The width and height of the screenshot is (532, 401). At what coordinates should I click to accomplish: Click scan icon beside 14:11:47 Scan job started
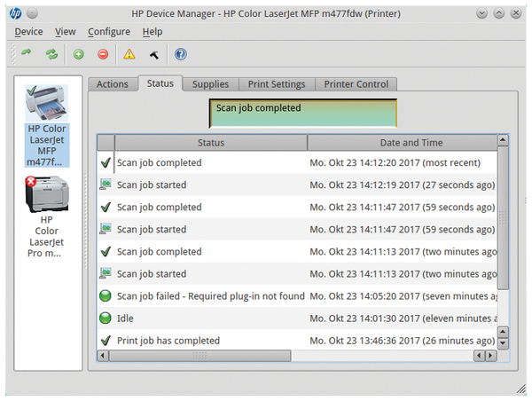click(x=106, y=229)
